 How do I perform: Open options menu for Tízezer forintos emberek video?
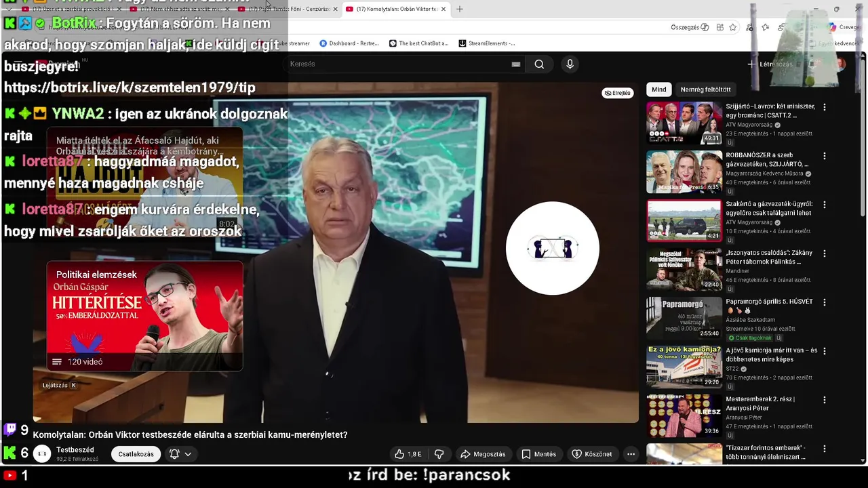pyautogui.click(x=825, y=449)
